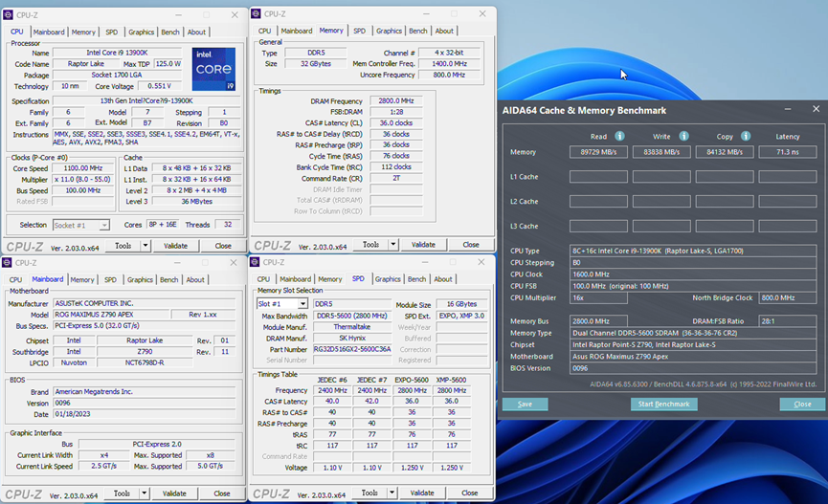The image size is (828, 504).
Task: Click the Threads value 32
Action: coord(228,225)
